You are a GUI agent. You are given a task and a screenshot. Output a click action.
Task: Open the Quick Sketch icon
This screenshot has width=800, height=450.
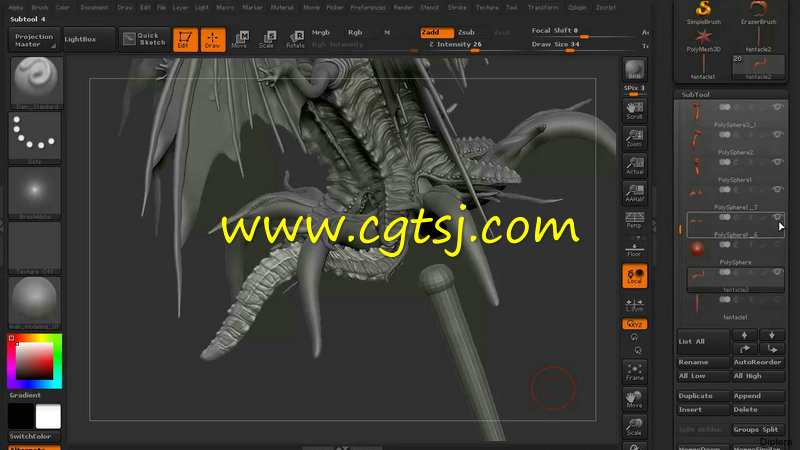point(144,39)
